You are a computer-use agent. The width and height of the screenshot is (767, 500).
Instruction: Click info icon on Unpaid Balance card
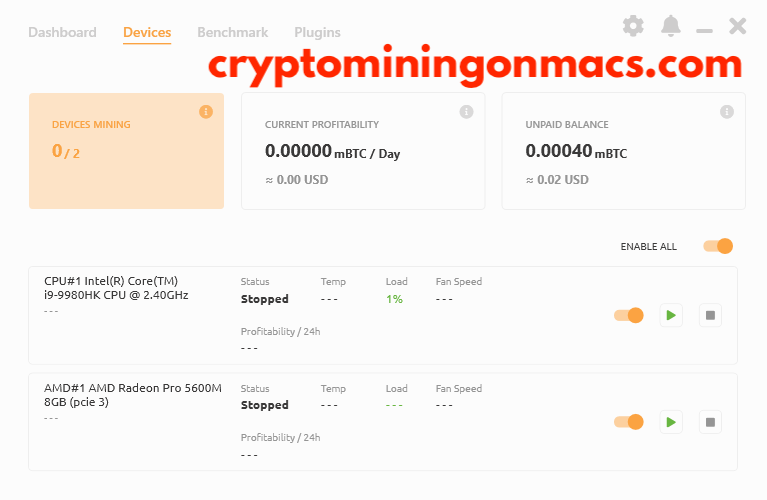click(727, 112)
